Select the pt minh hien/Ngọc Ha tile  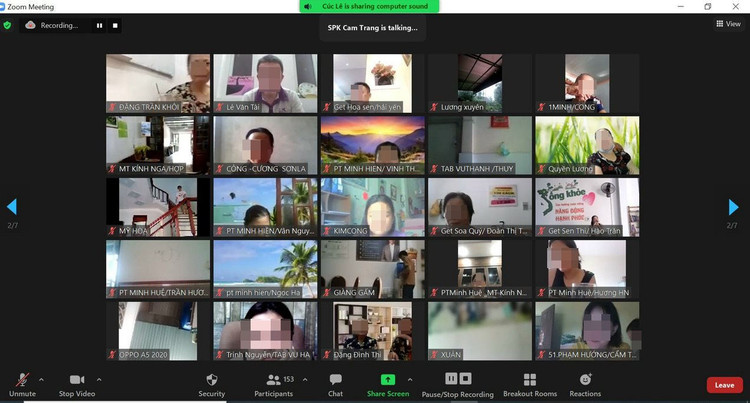point(265,269)
